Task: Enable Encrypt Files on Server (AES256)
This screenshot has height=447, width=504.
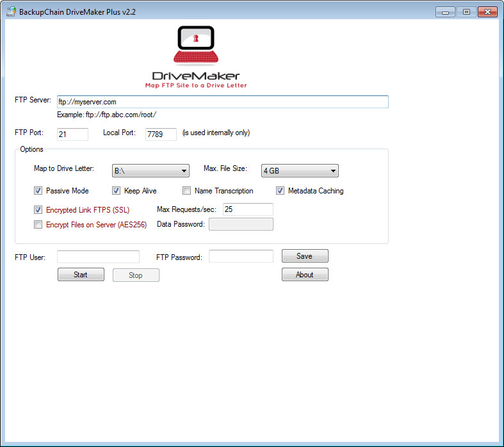Action: (x=38, y=224)
